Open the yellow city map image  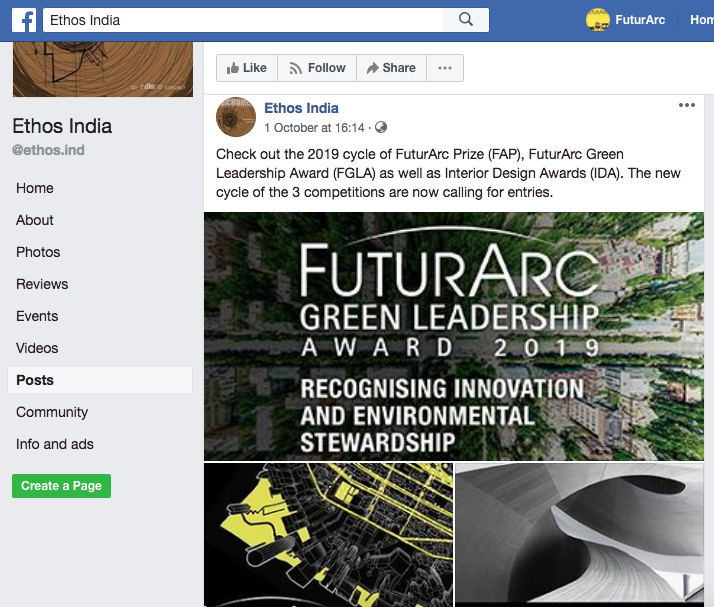[x=328, y=535]
